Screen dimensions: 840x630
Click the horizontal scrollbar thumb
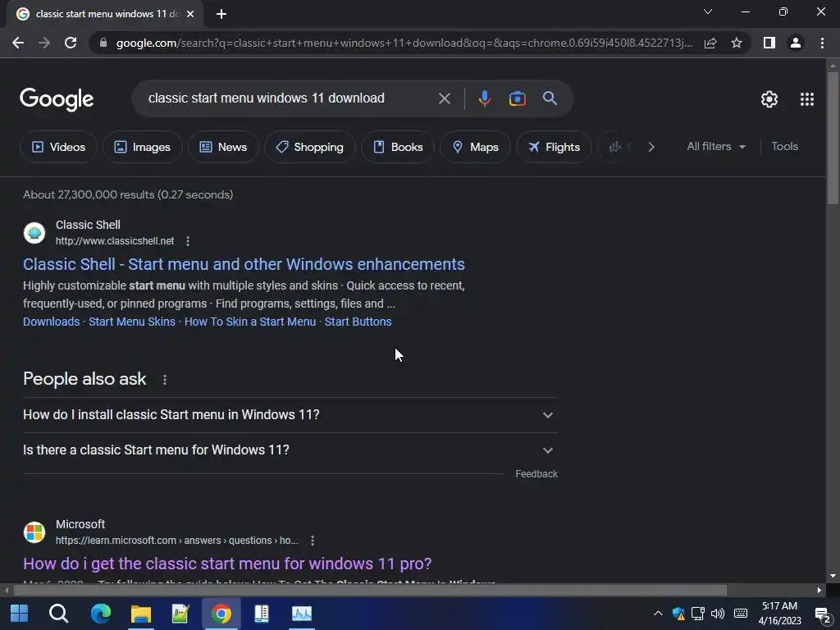370,591
